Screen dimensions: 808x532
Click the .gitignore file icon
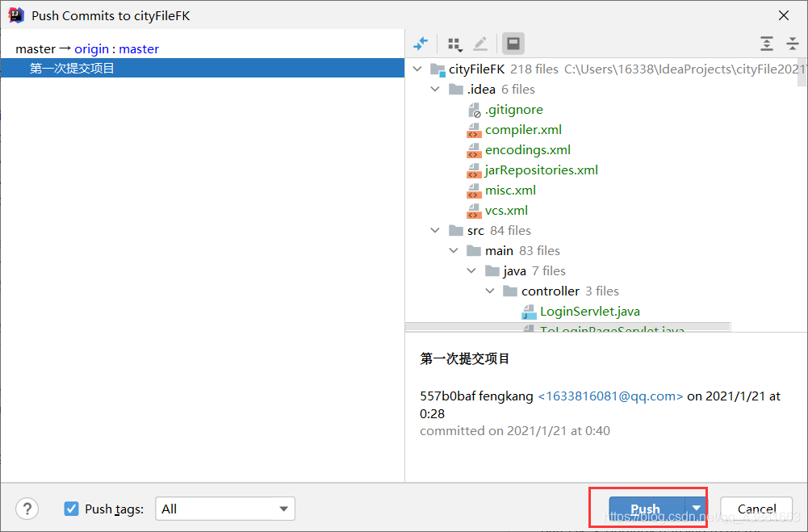(x=474, y=110)
